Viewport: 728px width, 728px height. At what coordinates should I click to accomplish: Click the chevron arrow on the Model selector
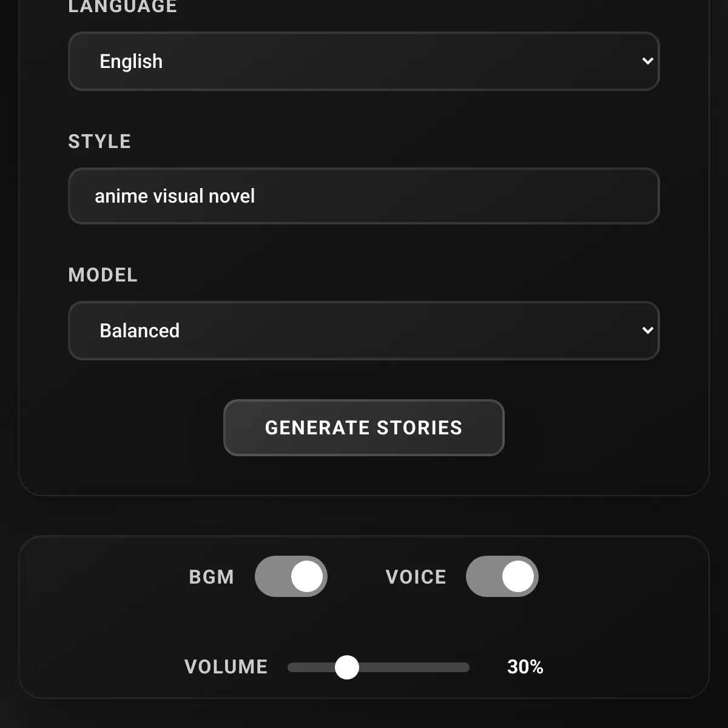[647, 331]
